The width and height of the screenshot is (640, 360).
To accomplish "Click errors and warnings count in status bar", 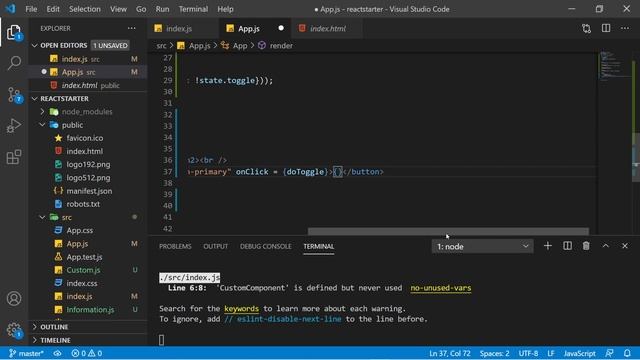I will [x=87, y=353].
